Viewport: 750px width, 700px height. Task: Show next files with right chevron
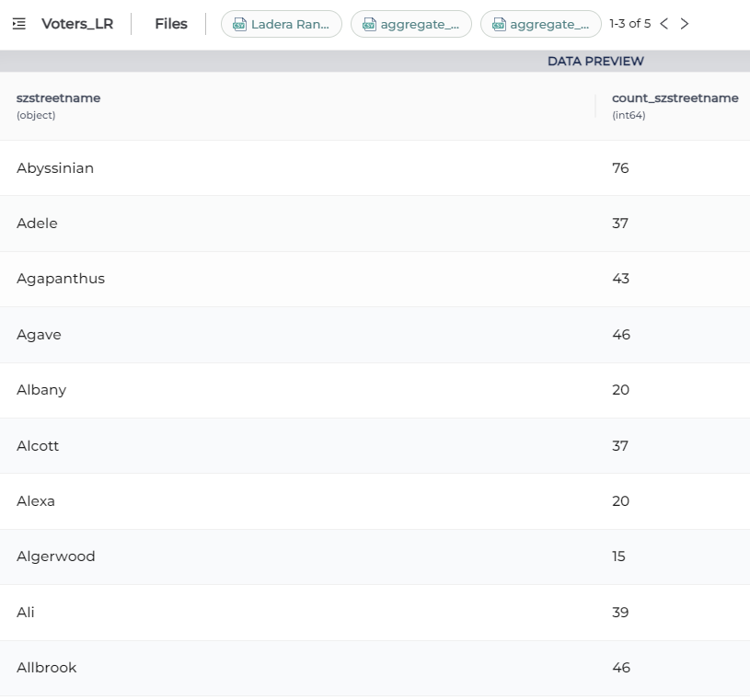pyautogui.click(x=684, y=24)
